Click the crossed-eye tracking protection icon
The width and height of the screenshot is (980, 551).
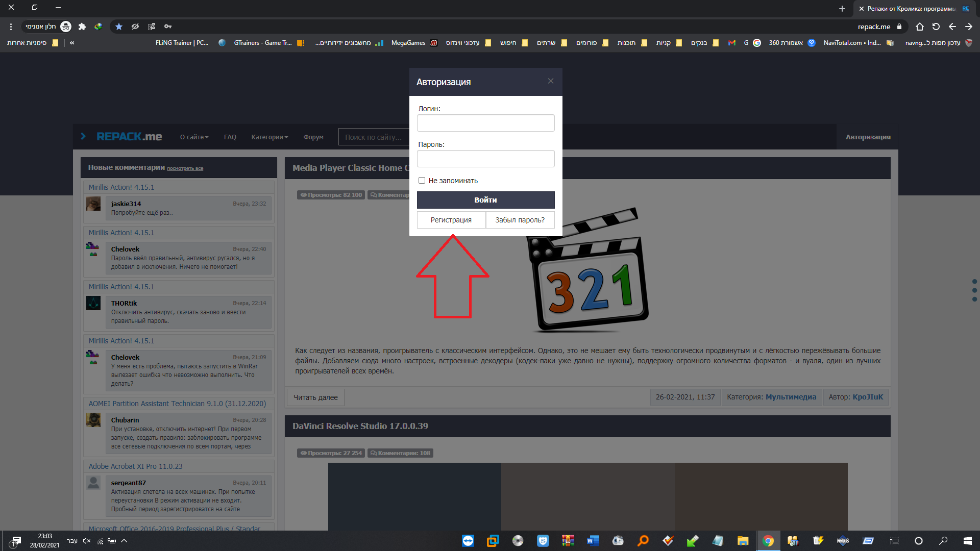pos(135,27)
